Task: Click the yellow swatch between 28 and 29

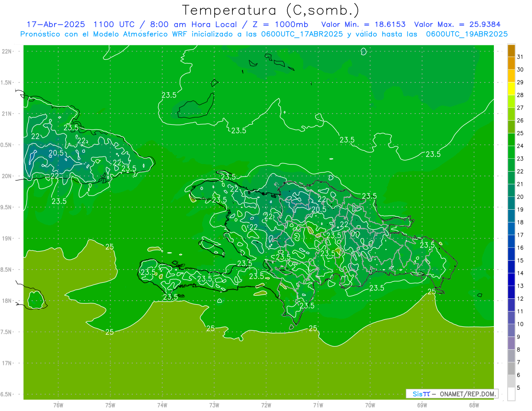Action: [511, 89]
